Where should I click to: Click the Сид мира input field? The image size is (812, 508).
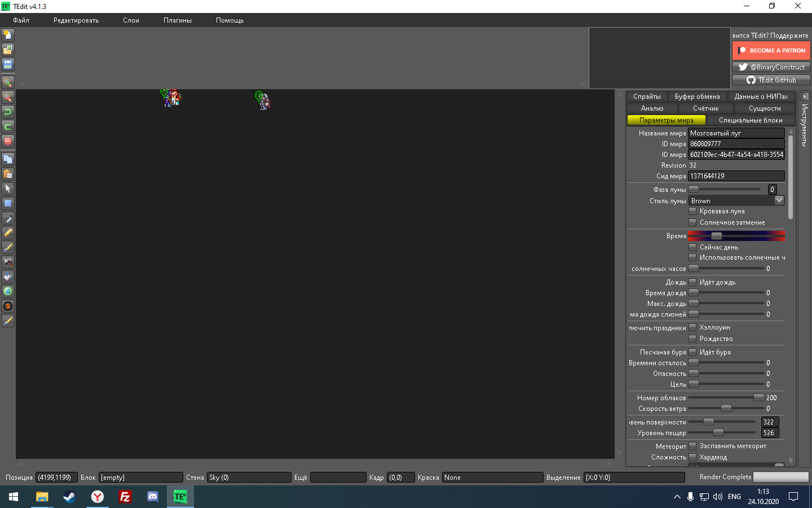[x=736, y=176]
